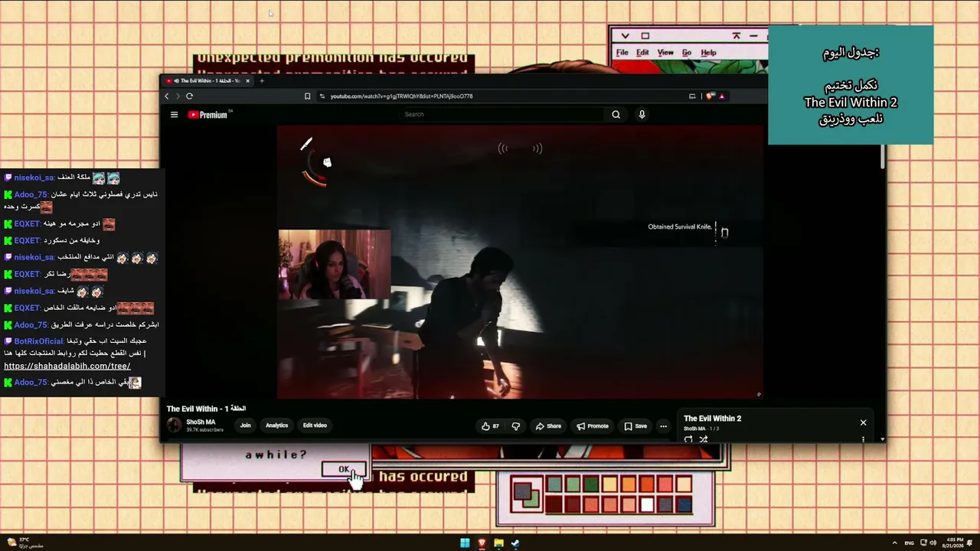
Task: Close the Evil Within browser tab
Action: coord(247,80)
